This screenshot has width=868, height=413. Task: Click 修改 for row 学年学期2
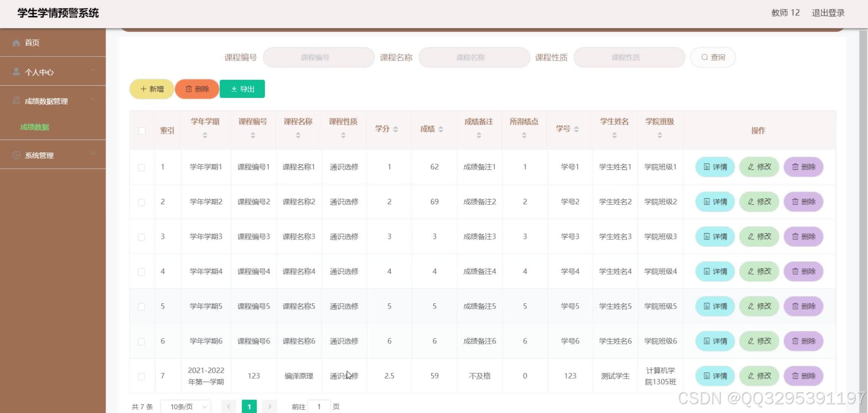tap(759, 202)
